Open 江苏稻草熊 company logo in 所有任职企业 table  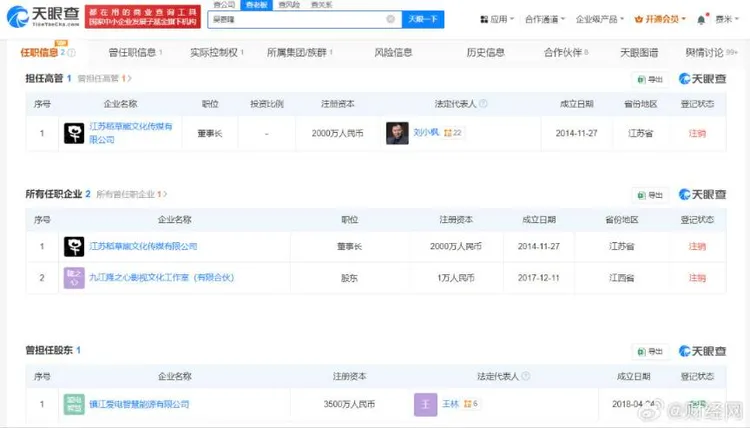tap(74, 246)
